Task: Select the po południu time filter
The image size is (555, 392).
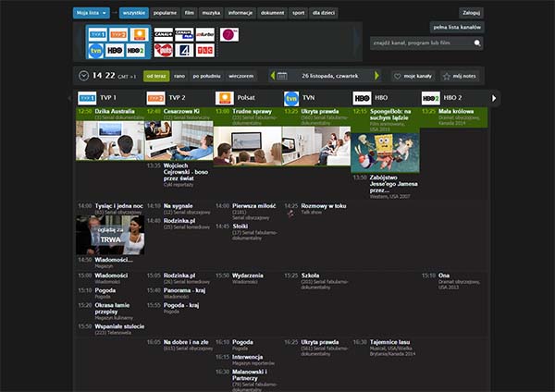Action: point(206,76)
